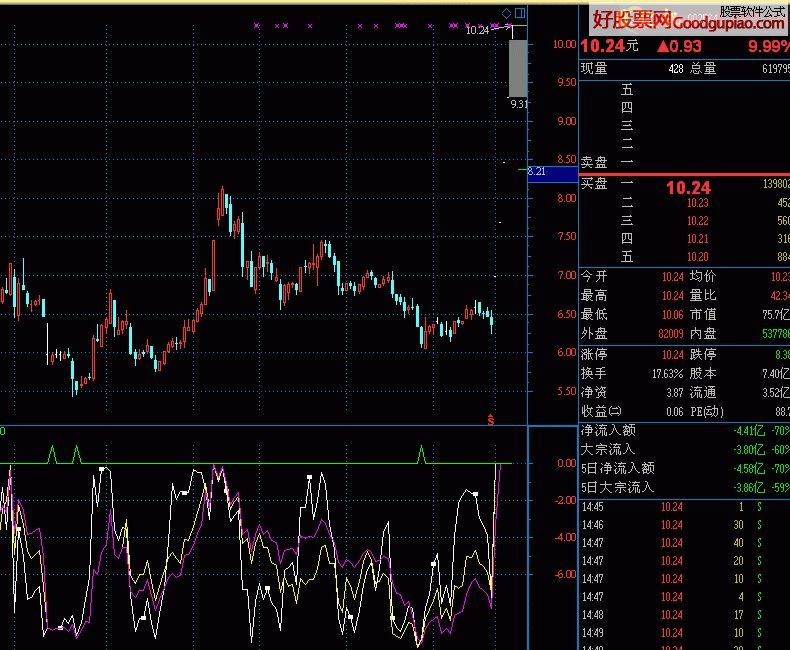Click the 10.00 price axis label

pos(564,44)
